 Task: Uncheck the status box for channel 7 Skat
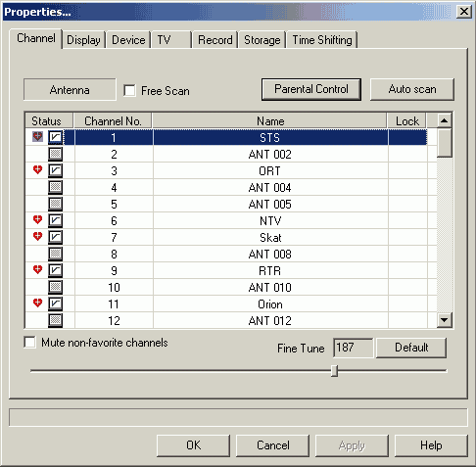55,237
